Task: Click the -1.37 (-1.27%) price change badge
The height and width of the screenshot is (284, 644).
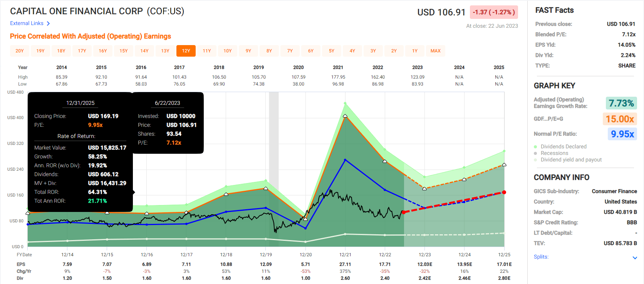Action: click(x=494, y=12)
